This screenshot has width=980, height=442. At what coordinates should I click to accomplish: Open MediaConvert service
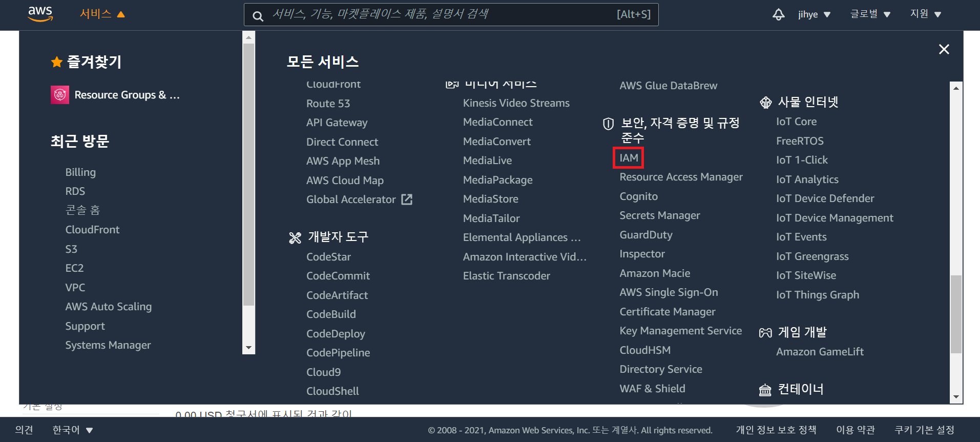(496, 142)
